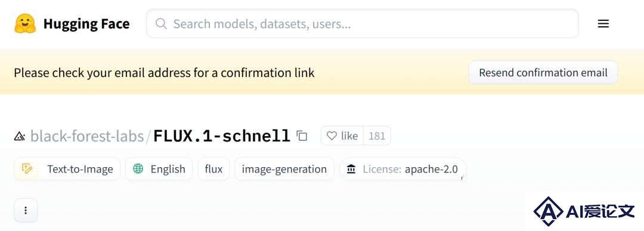Open the three-dot more options menu

pyautogui.click(x=26, y=211)
